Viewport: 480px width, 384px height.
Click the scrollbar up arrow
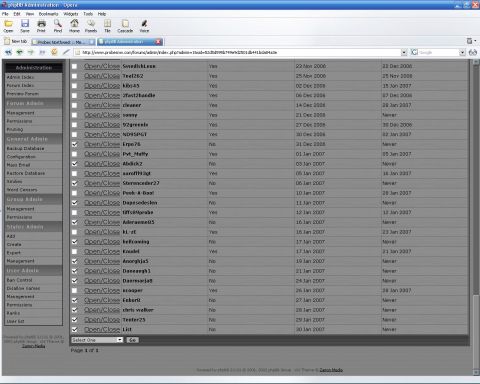pos(476,63)
